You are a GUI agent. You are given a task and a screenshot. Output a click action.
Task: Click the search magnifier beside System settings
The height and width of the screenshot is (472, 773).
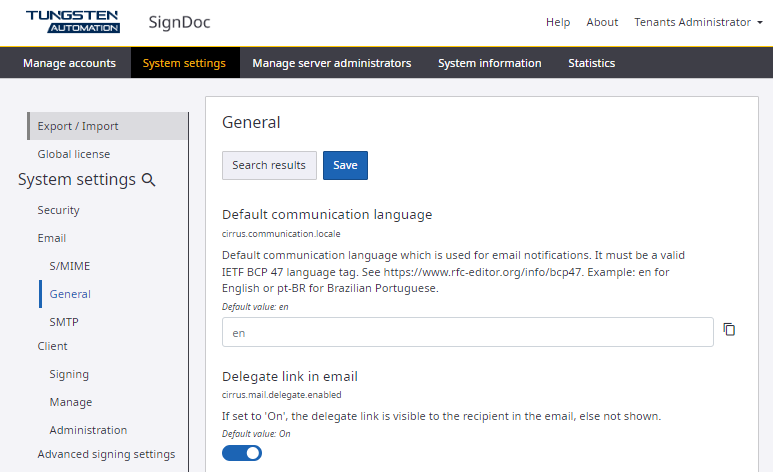[x=149, y=180]
